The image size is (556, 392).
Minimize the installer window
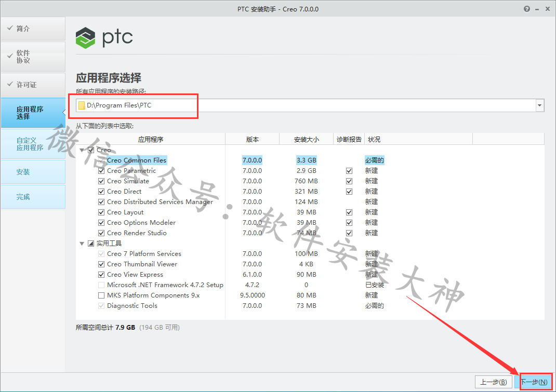pyautogui.click(x=537, y=9)
